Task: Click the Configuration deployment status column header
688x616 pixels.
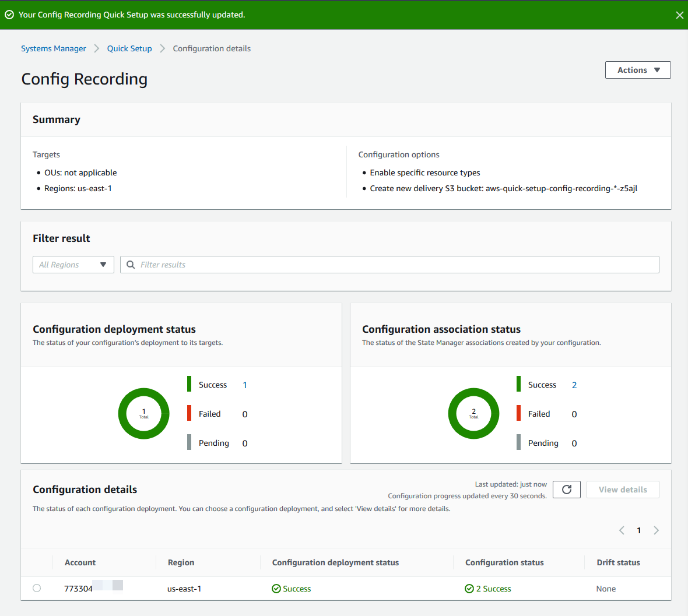Action: 336,562
